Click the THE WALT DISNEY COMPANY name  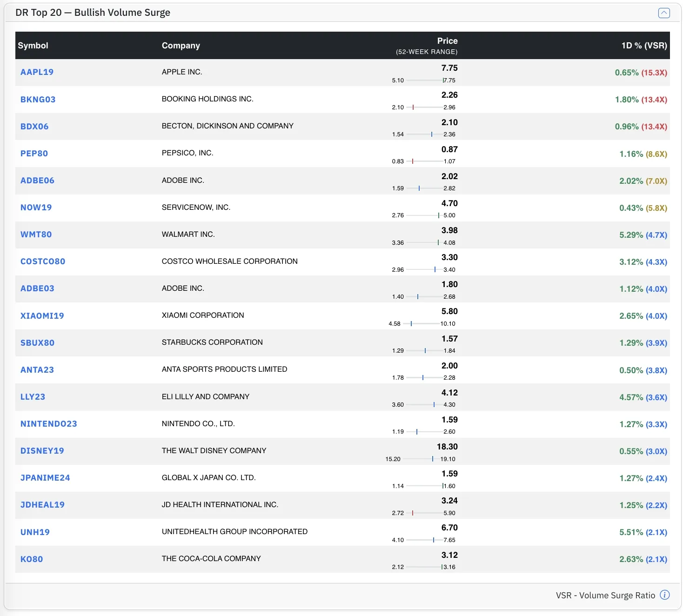tap(214, 450)
